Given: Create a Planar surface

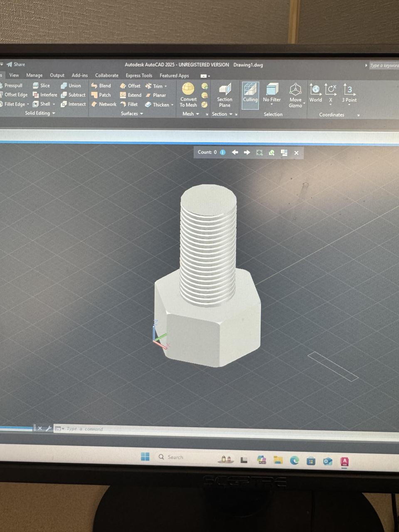Looking at the screenshot, I should pos(155,95).
